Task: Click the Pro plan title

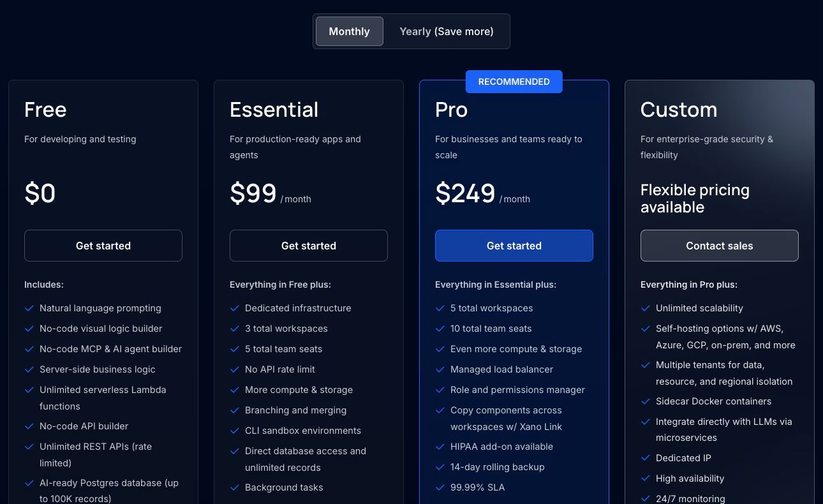Action: 451,110
